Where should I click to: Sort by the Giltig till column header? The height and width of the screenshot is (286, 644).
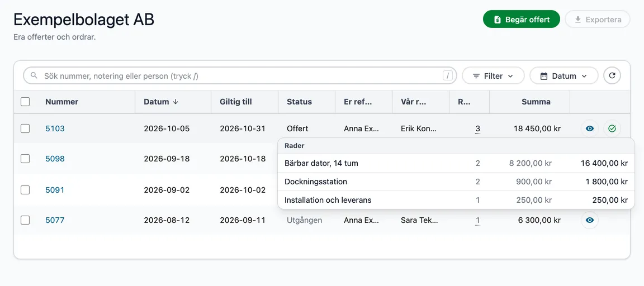click(x=236, y=102)
